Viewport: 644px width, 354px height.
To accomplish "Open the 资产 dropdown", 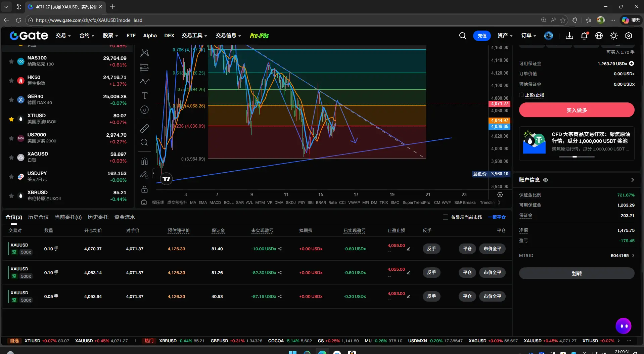I will click(x=505, y=36).
